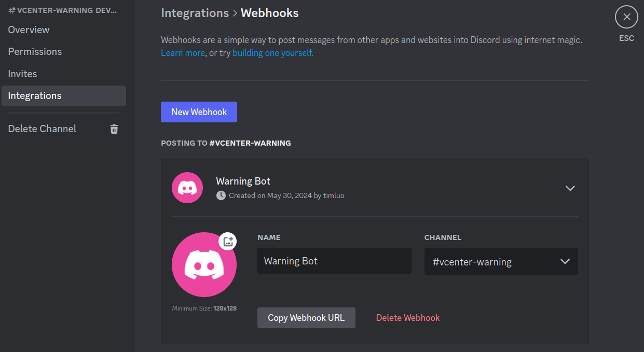Click the clock icon next to creation date
Screen dimensions: 644x352
[x=220, y=195]
